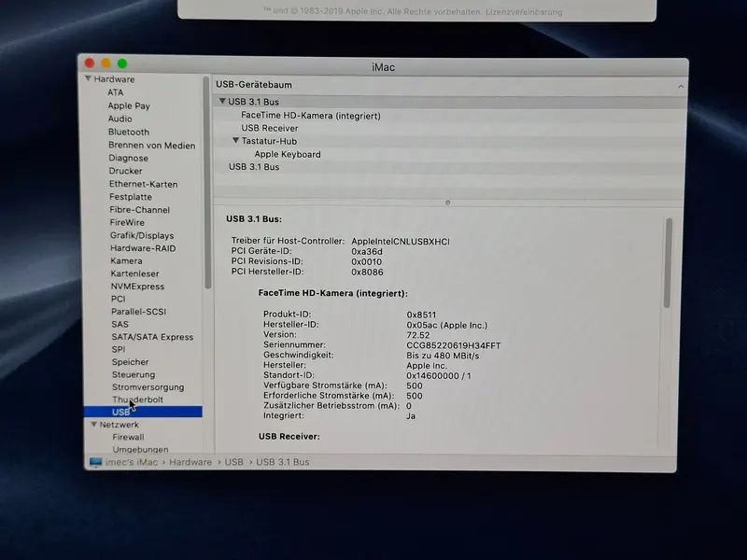Select Firewall under Netzwerk
The width and height of the screenshot is (747, 560).
tap(128, 437)
